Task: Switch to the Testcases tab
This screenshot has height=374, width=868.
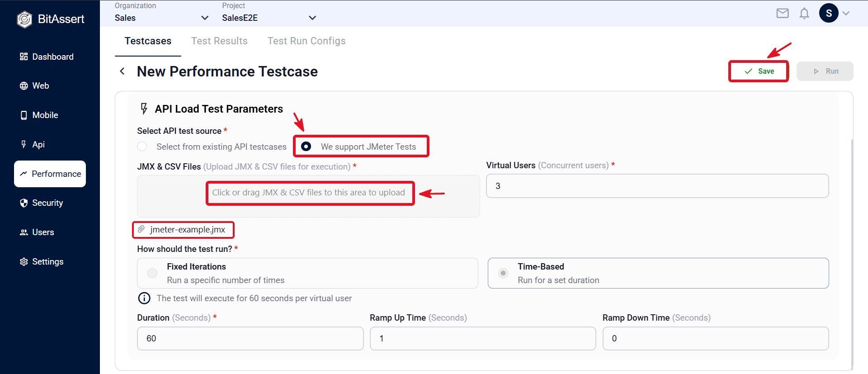Action: coord(148,41)
